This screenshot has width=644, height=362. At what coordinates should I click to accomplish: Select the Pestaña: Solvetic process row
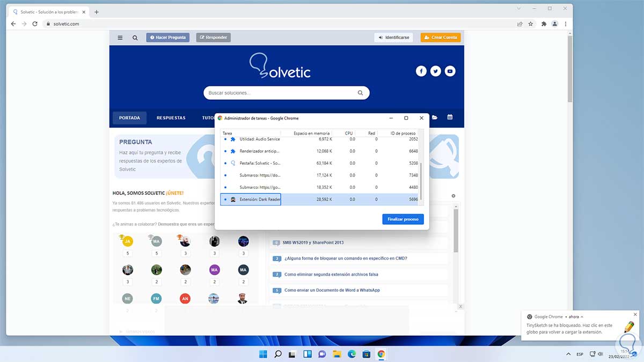tap(319, 163)
